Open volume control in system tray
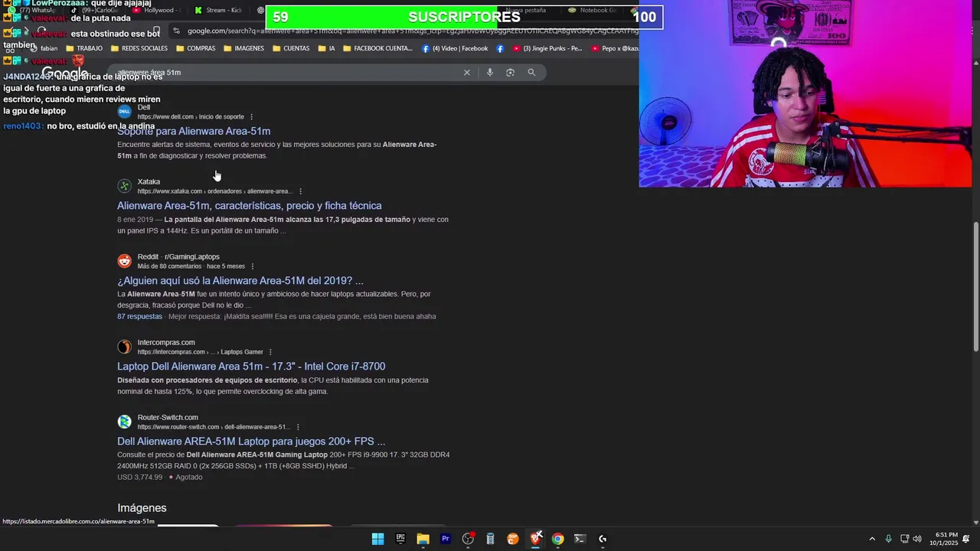The width and height of the screenshot is (980, 551). pos(917,539)
